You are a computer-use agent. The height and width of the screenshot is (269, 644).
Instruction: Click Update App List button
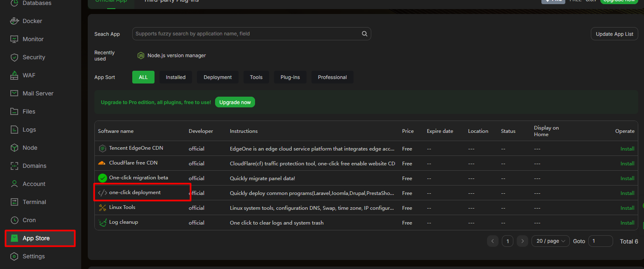point(614,34)
